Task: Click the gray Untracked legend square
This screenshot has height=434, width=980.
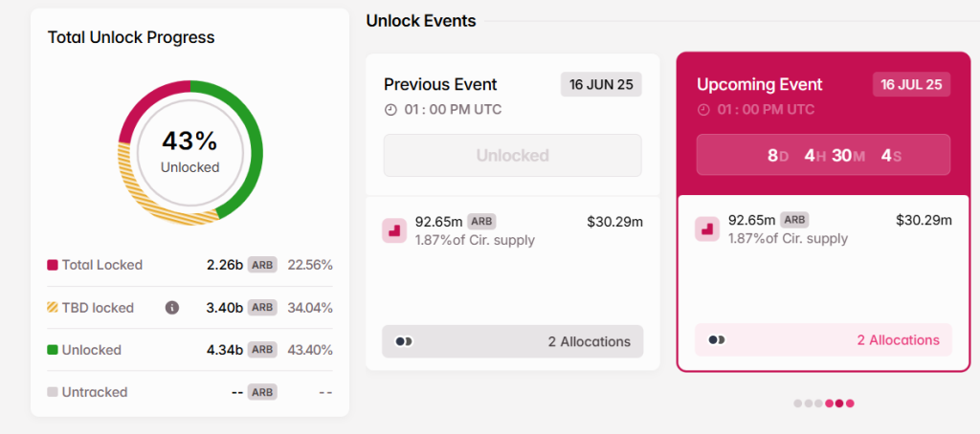Action: pyautogui.click(x=53, y=392)
